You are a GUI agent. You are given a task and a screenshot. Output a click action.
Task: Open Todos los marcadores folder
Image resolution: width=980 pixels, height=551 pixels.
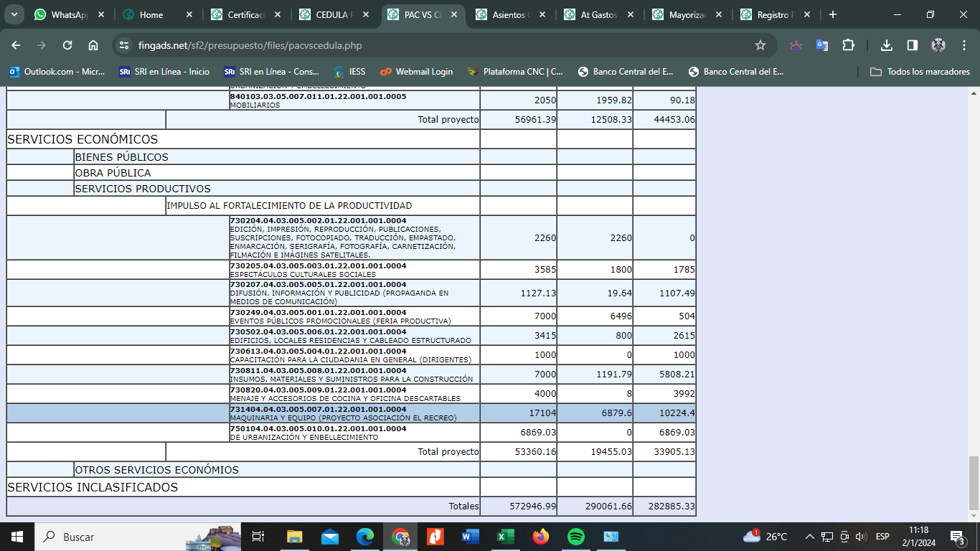tap(920, 72)
